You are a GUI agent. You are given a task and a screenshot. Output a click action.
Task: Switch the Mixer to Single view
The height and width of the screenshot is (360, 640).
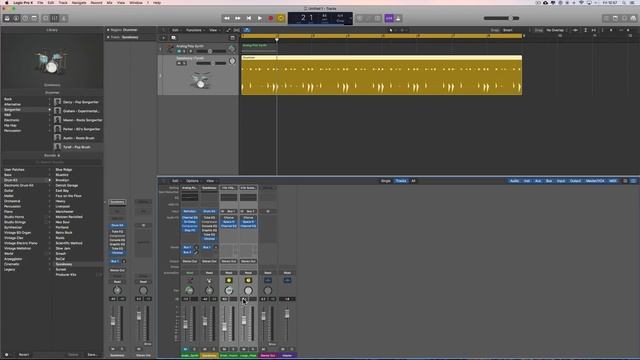tap(386, 181)
